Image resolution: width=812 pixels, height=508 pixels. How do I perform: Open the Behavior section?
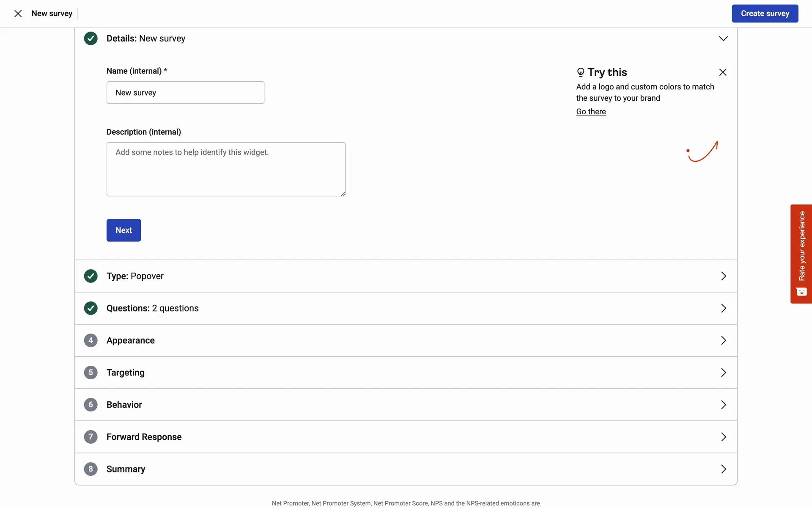tap(723, 405)
